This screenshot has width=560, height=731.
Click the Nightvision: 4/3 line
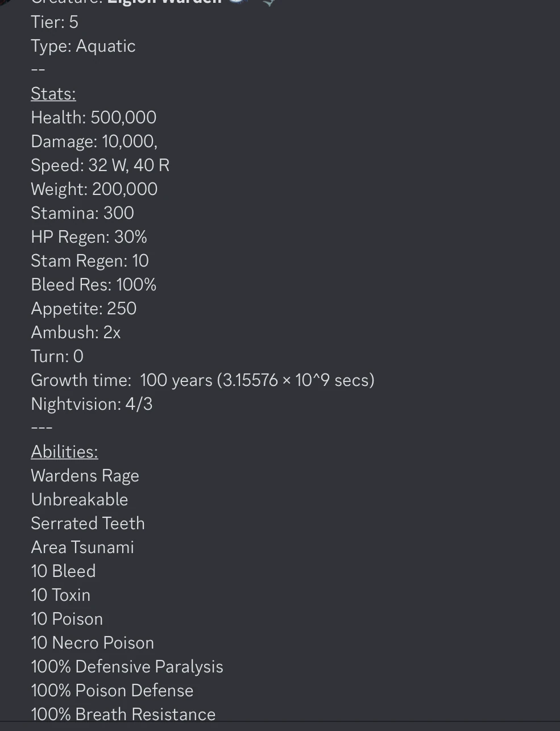[x=92, y=404]
